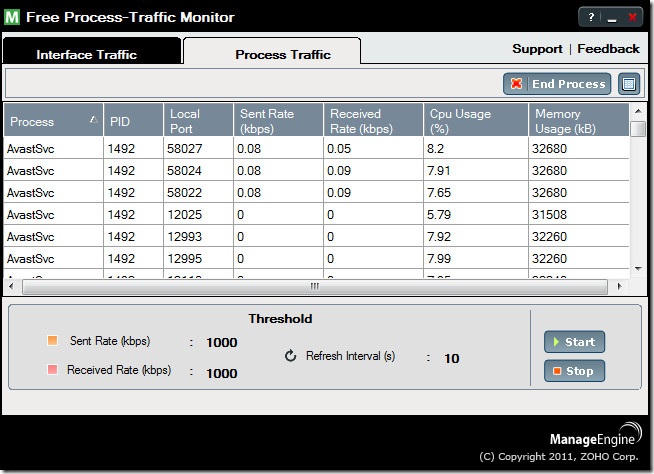Screen dimensions: 654x474
Task: Click the table view icon beside End Process
Action: click(x=629, y=84)
